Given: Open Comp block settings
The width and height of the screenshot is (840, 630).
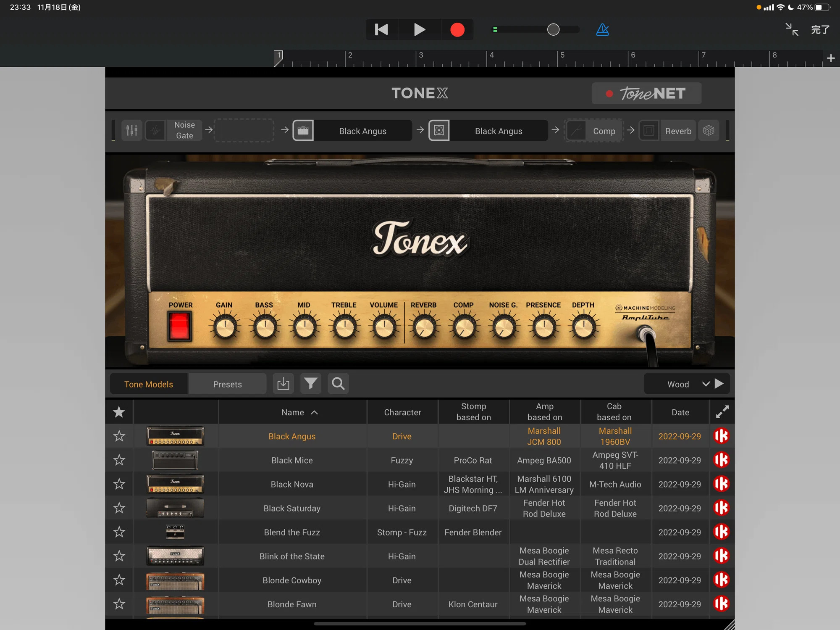Looking at the screenshot, I should click(604, 131).
